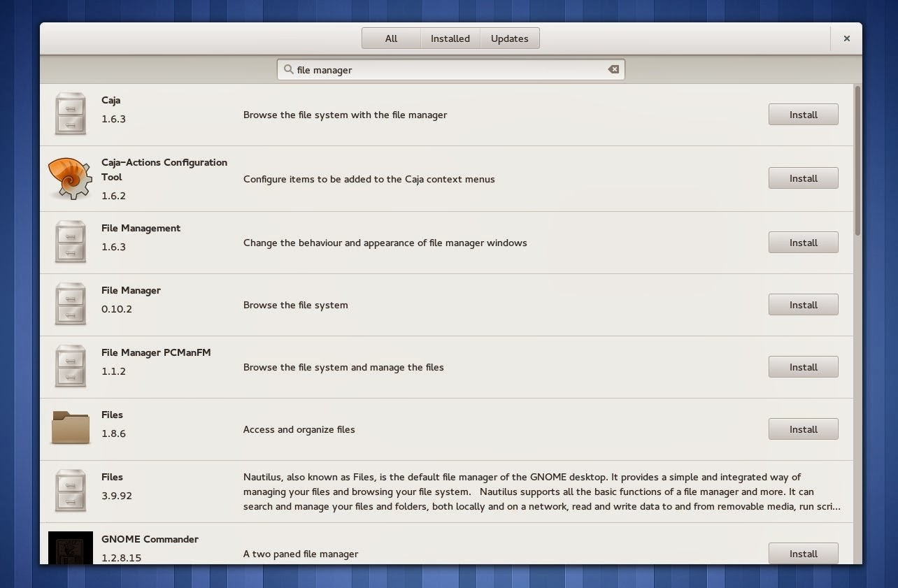Install GNOME Commander

point(804,554)
